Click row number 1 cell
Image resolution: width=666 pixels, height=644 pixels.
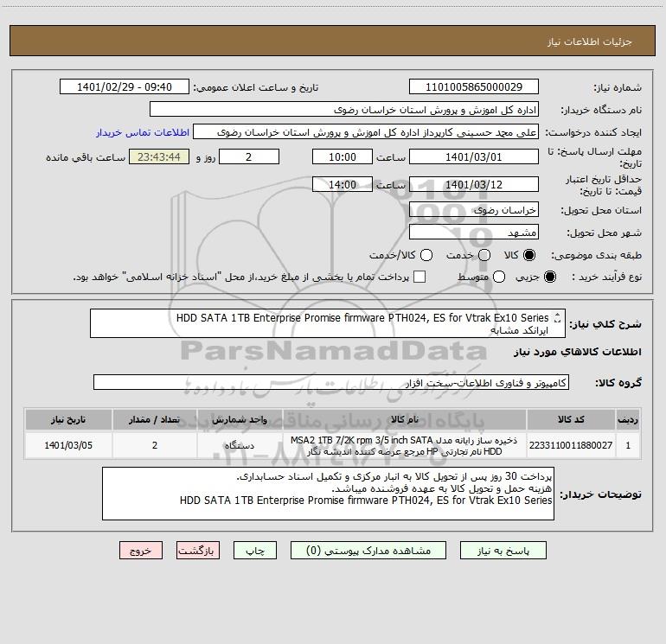[628, 445]
